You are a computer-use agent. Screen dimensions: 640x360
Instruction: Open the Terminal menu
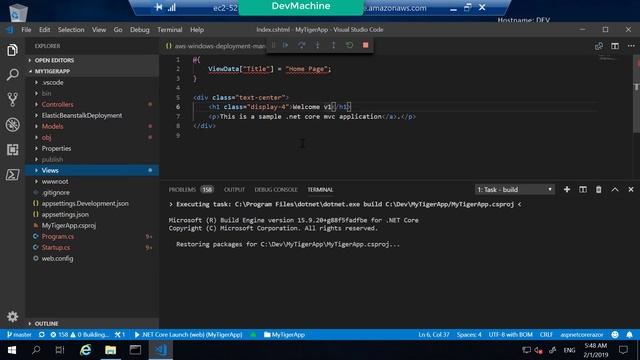(x=169, y=30)
